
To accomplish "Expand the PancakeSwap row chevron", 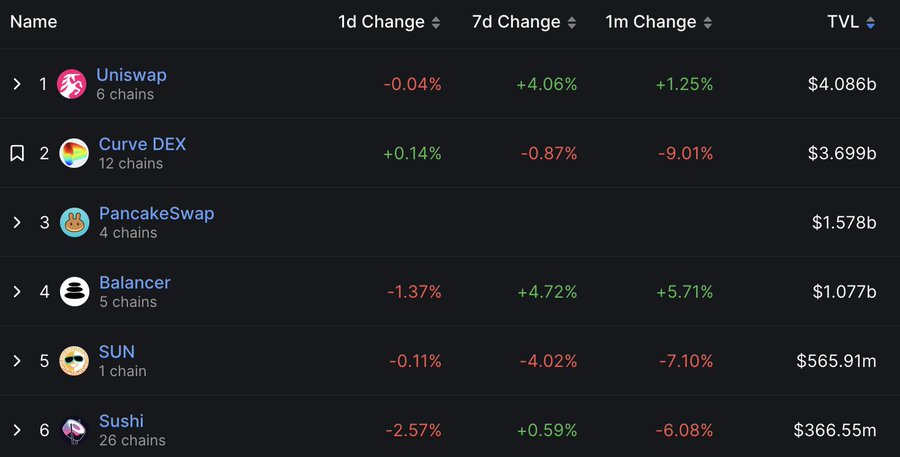I will click(x=17, y=222).
